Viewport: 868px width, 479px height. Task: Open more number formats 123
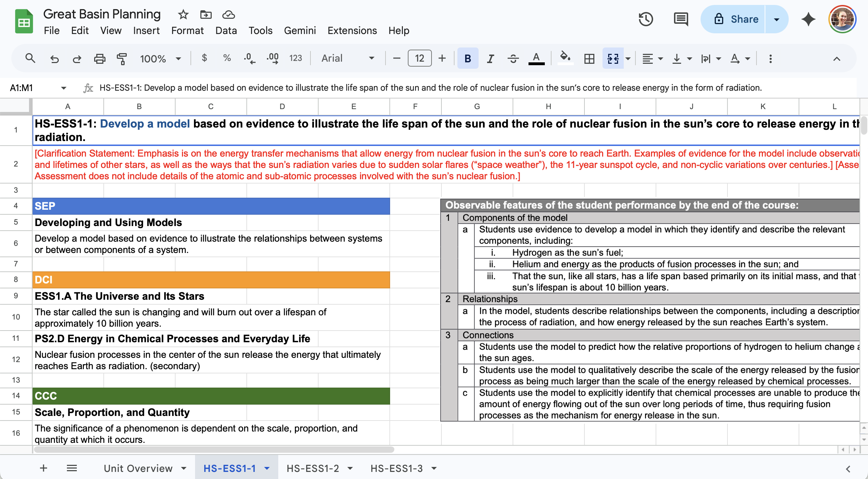click(296, 58)
